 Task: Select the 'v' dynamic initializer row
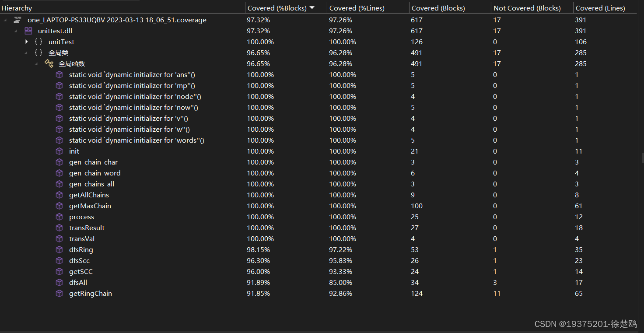[318, 119]
